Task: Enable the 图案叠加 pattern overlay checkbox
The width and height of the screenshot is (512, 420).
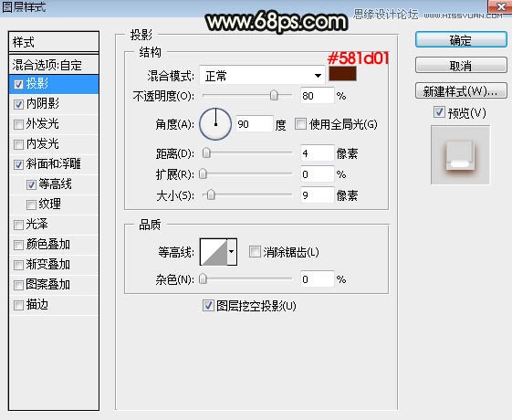Action: tap(18, 285)
